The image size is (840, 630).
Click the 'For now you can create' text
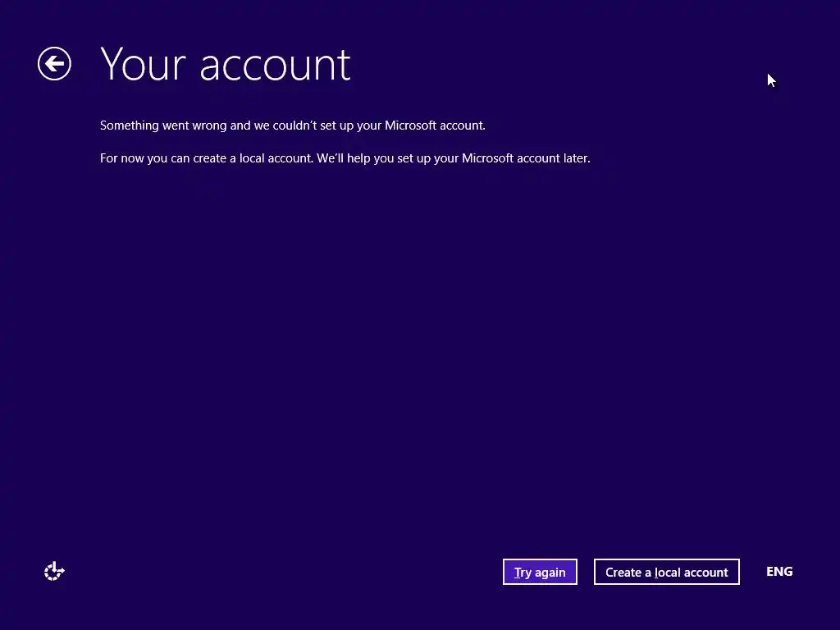pos(345,158)
